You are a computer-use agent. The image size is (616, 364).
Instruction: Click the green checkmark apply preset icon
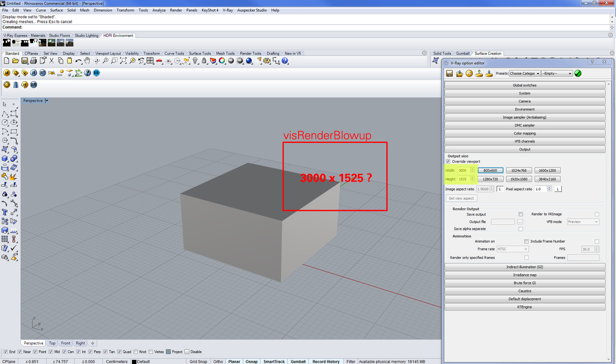pyautogui.click(x=578, y=73)
